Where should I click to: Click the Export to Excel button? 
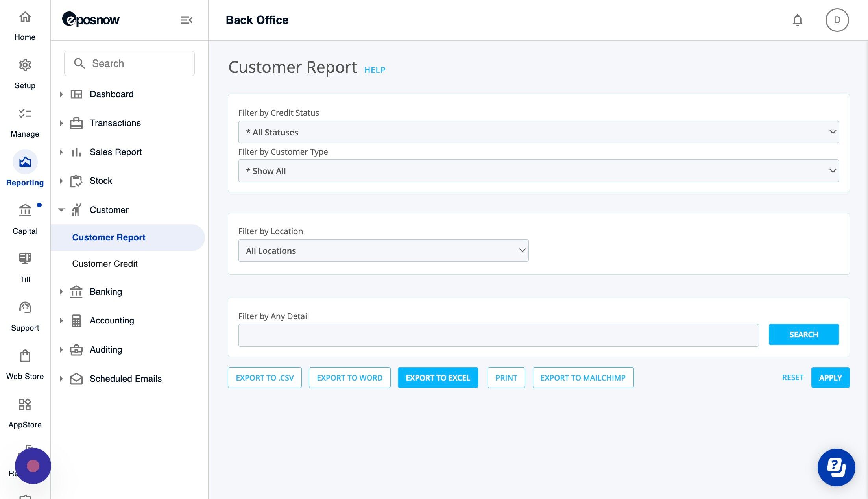438,378
